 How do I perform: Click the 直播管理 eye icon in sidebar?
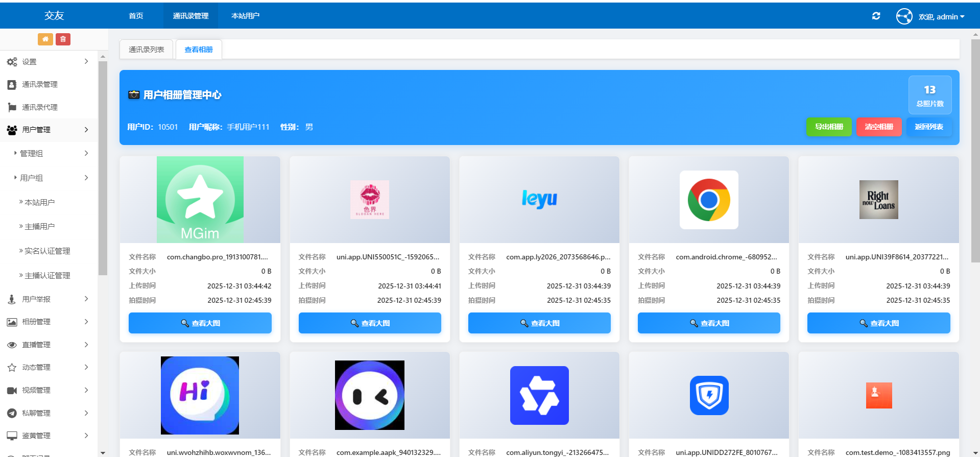tap(12, 345)
